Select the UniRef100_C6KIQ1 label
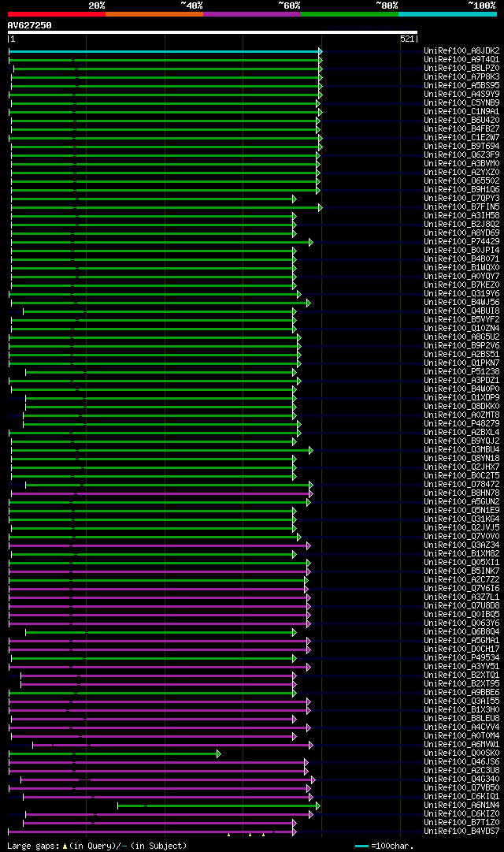Viewport: 504px width, 852px height. pyautogui.click(x=461, y=797)
